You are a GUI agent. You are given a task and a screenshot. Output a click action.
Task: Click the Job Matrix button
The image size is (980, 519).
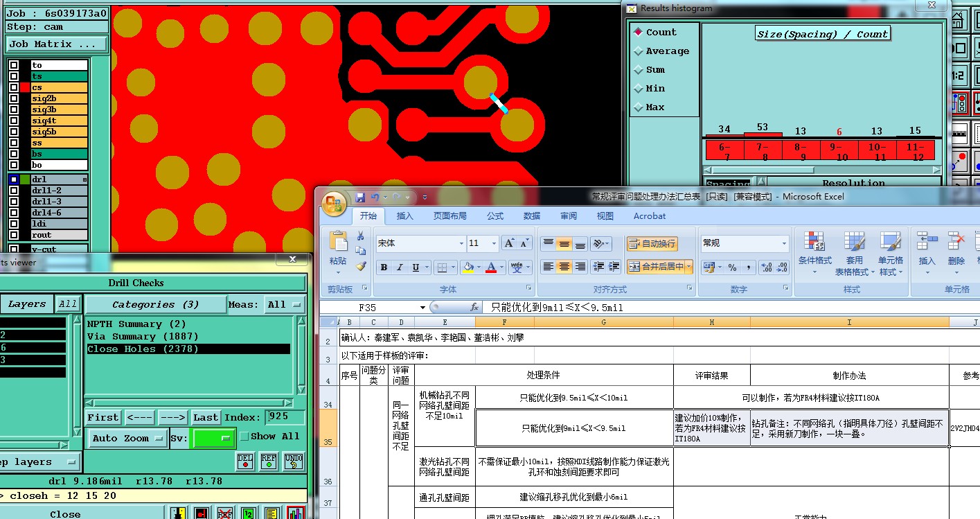pyautogui.click(x=57, y=44)
